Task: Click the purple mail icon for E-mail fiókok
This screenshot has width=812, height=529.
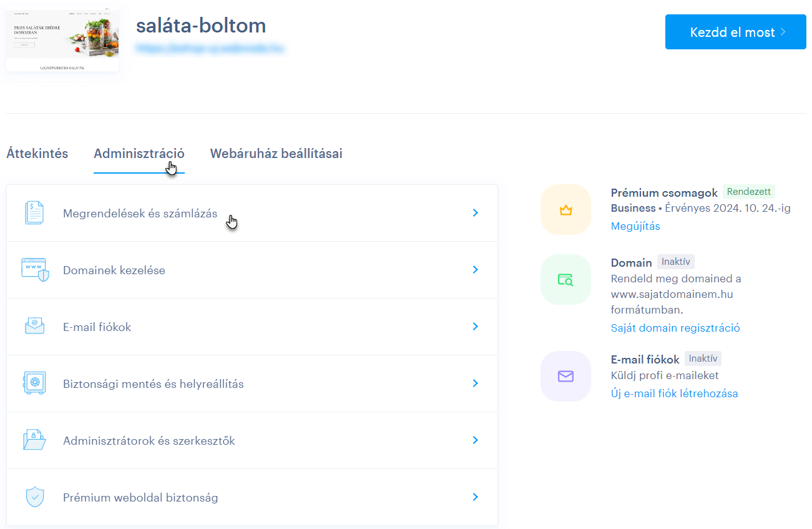Action: (x=565, y=376)
